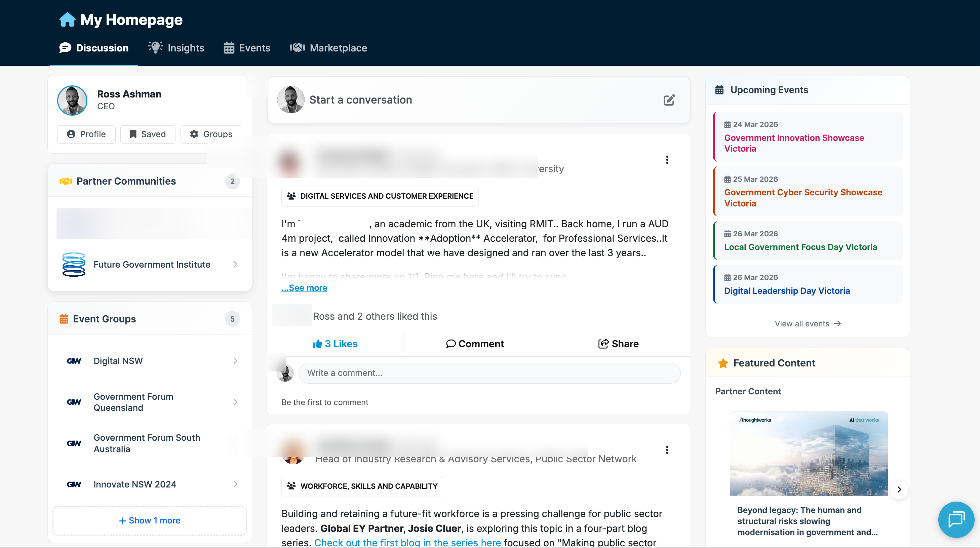Open Government Cyber Security Showcase Victoria event
This screenshot has height=548, width=980.
(808, 191)
